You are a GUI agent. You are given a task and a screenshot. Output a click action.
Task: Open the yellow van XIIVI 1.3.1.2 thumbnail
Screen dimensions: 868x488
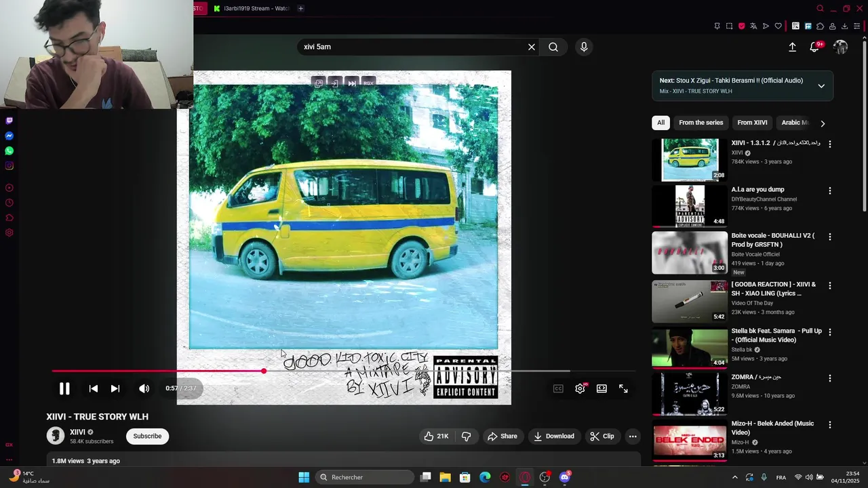click(690, 160)
